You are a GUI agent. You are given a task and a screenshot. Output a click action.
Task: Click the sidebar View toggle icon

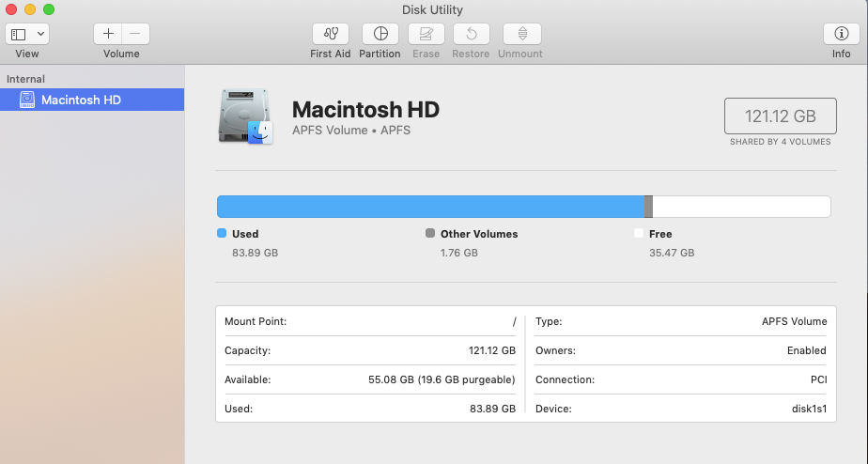click(19, 35)
